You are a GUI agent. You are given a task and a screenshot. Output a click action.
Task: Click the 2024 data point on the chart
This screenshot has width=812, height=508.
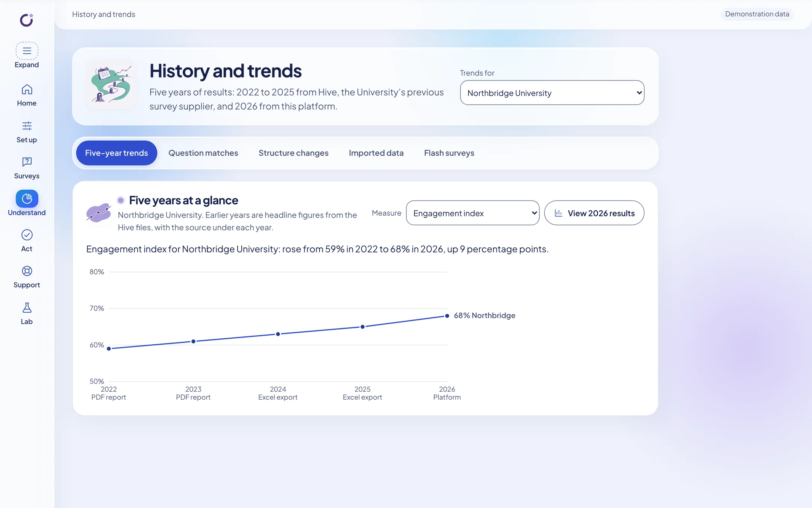click(x=278, y=334)
